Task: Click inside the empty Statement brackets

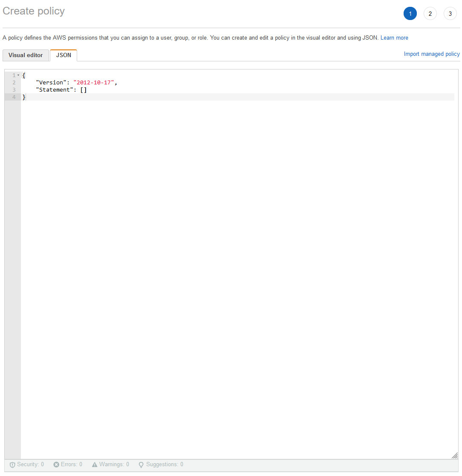Action: (x=84, y=90)
